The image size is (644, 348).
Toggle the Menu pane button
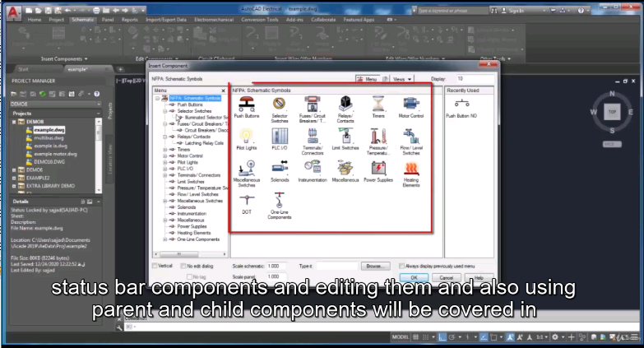pyautogui.click(x=367, y=79)
